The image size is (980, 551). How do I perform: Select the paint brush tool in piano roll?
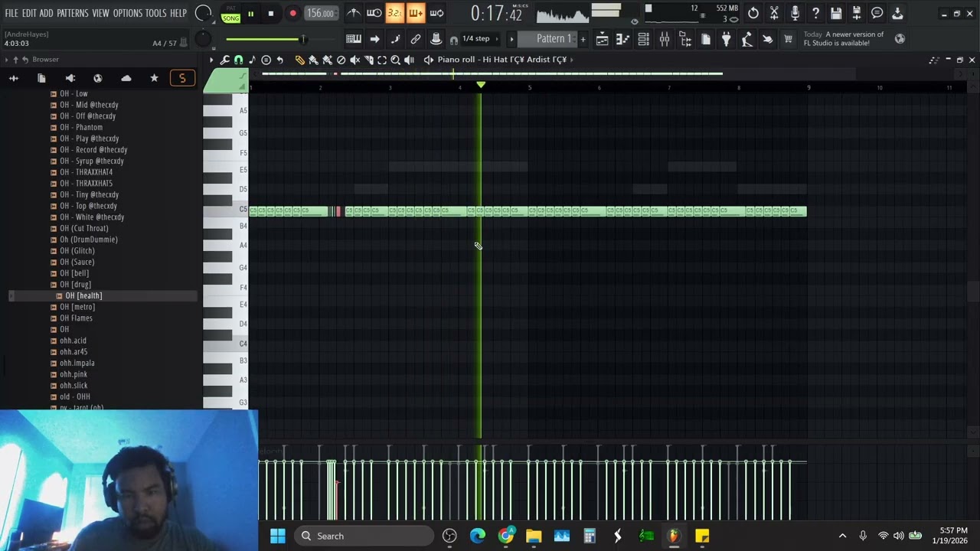(x=313, y=60)
